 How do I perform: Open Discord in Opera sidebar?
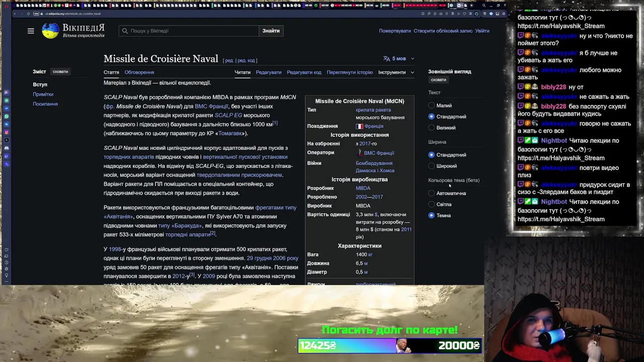coord(7,148)
